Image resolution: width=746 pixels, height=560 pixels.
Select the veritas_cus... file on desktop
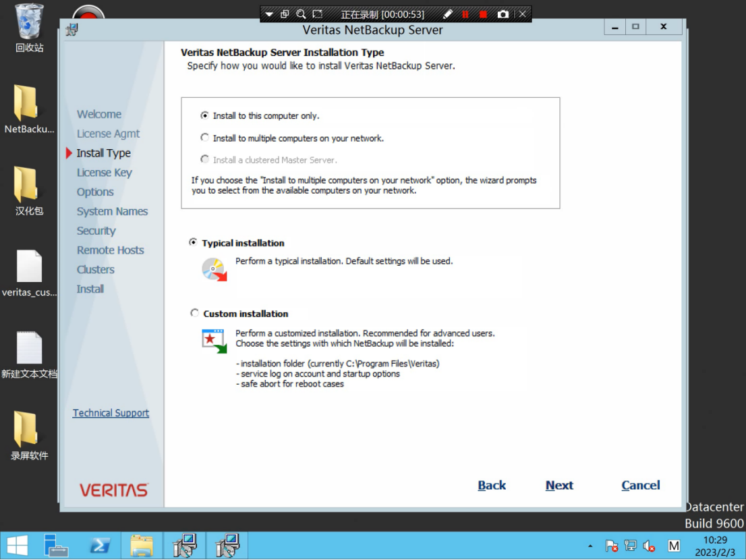click(x=29, y=273)
